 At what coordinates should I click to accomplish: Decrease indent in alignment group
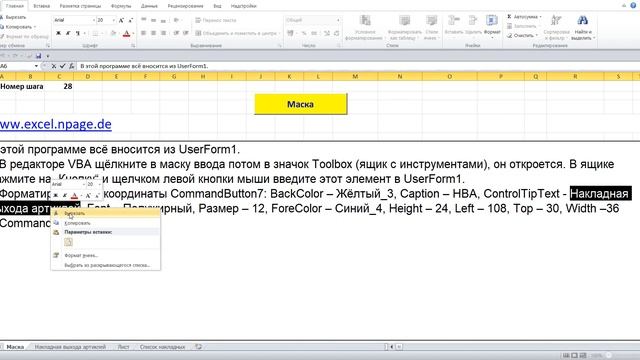[176, 33]
